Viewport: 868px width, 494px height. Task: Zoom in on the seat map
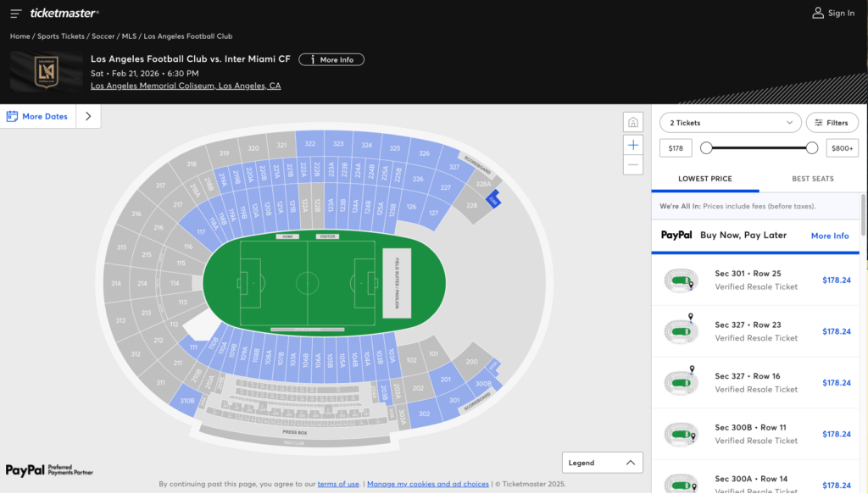tap(633, 145)
